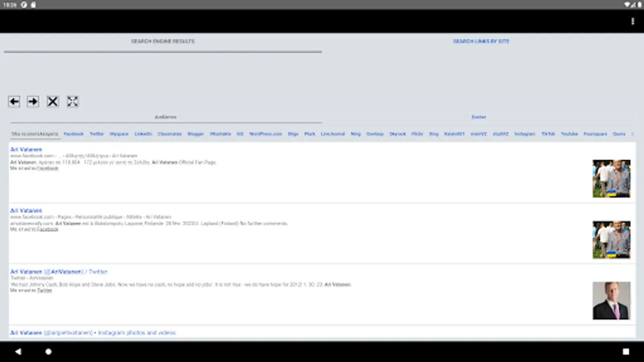Open Ari Vatanen Instagram photos and videos result

93,333
